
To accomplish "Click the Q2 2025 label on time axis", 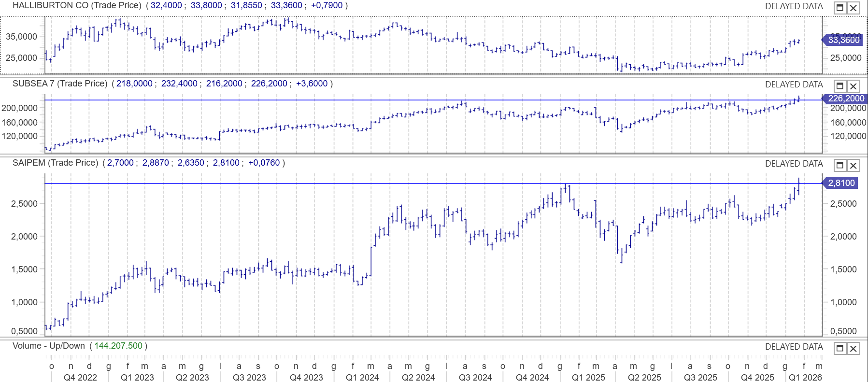I will coord(644,377).
